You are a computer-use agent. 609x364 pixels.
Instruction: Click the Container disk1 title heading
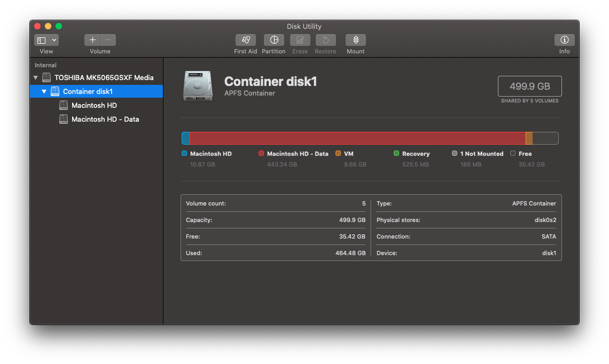click(x=270, y=82)
